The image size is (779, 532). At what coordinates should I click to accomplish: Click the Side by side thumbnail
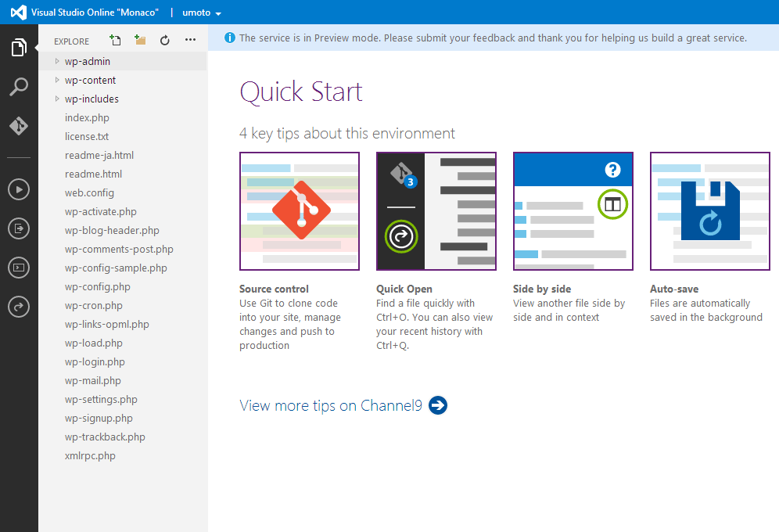(573, 211)
